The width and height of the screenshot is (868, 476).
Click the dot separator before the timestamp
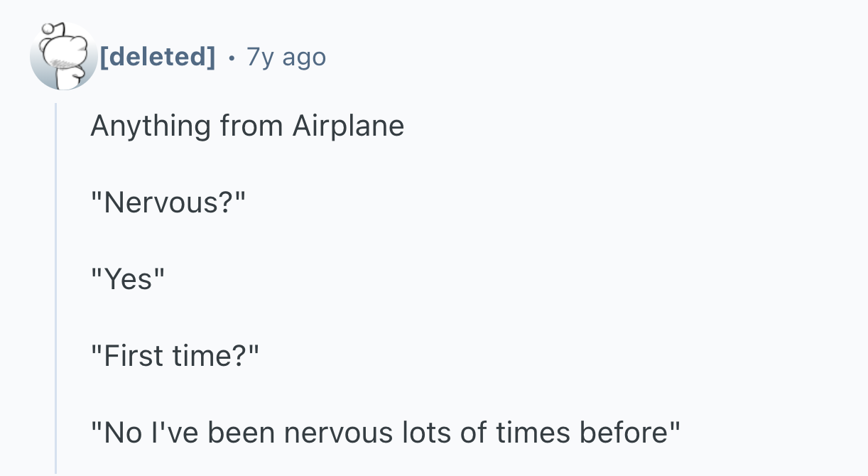point(231,58)
